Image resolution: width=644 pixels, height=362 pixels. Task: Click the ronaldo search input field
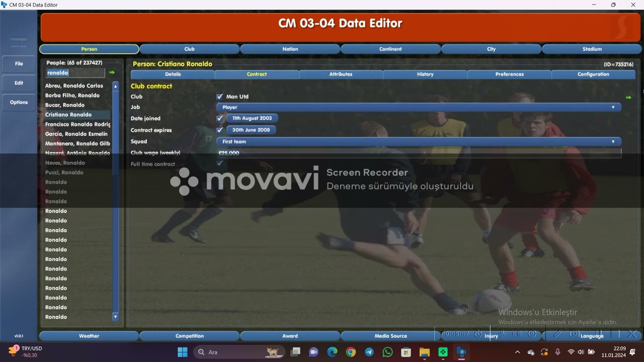(75, 73)
